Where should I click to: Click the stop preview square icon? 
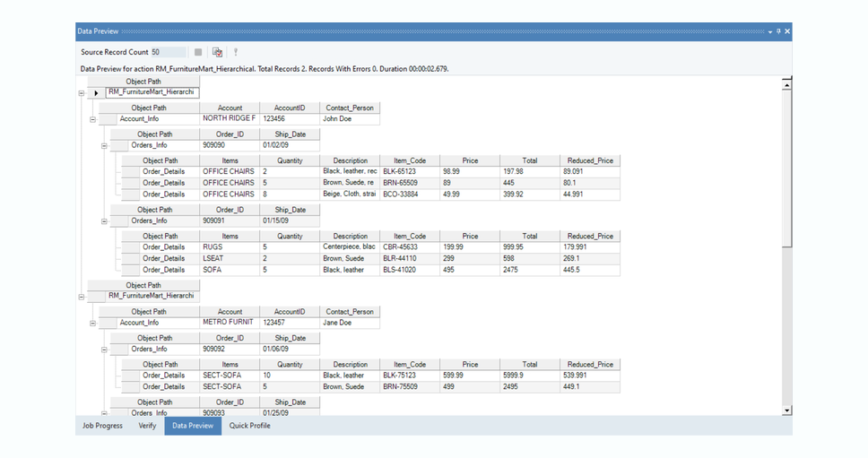(198, 52)
